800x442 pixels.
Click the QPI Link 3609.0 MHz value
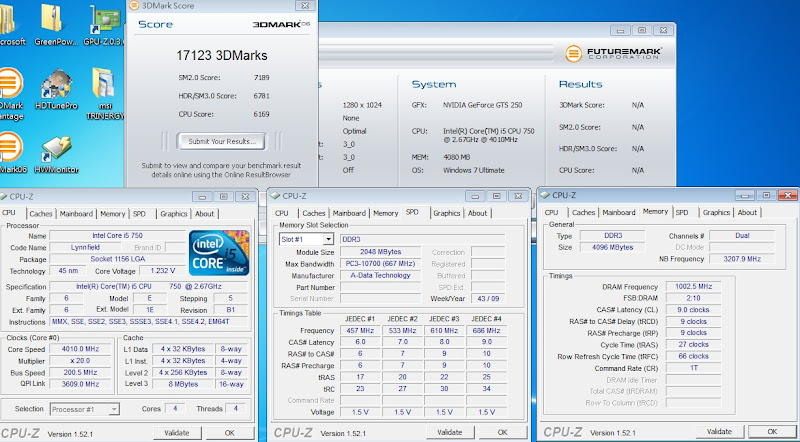pyautogui.click(x=80, y=384)
